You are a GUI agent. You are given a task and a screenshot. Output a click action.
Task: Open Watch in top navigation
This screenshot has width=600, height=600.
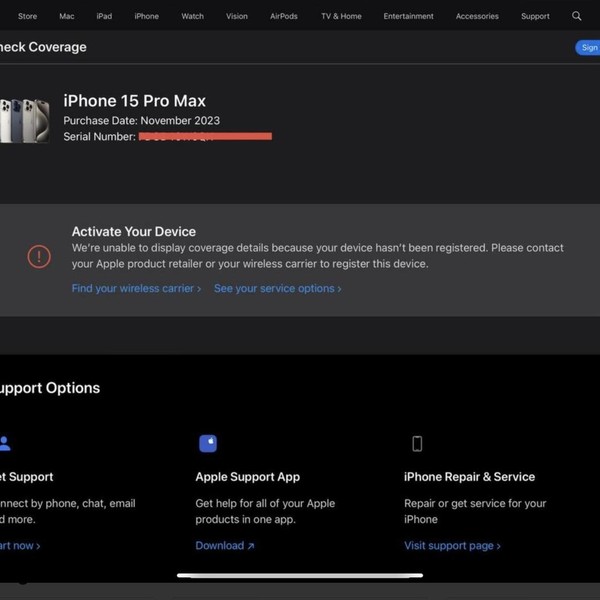192,16
